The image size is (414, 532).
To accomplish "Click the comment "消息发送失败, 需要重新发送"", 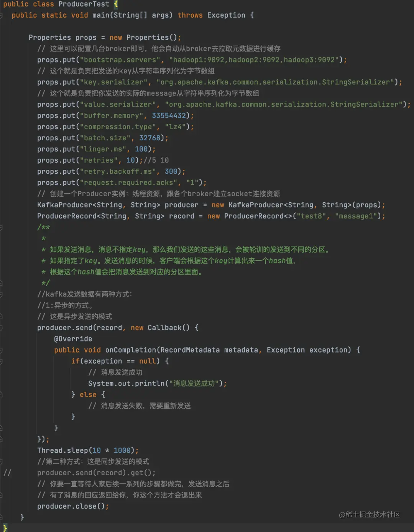I will (x=140, y=406).
